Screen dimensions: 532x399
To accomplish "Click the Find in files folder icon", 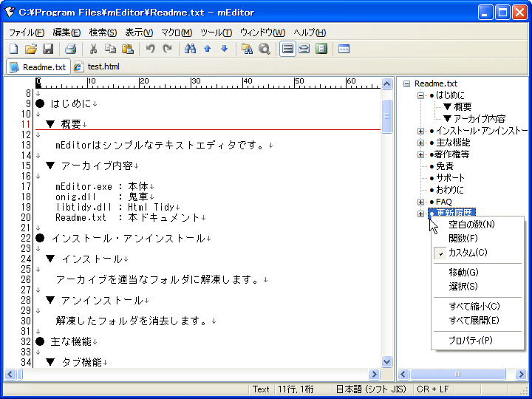I will [247, 49].
